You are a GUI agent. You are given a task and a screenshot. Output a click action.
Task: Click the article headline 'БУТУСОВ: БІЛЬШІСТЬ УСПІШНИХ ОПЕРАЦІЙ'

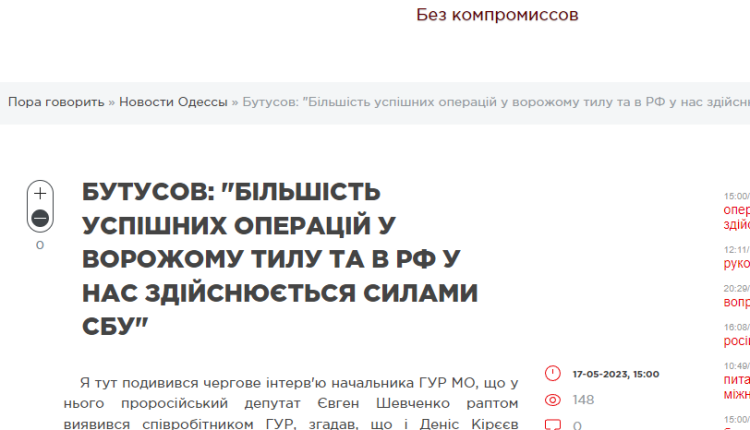(280, 259)
